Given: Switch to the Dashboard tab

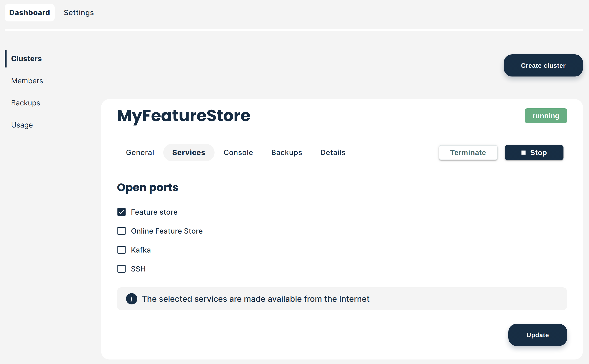Looking at the screenshot, I should pos(30,12).
